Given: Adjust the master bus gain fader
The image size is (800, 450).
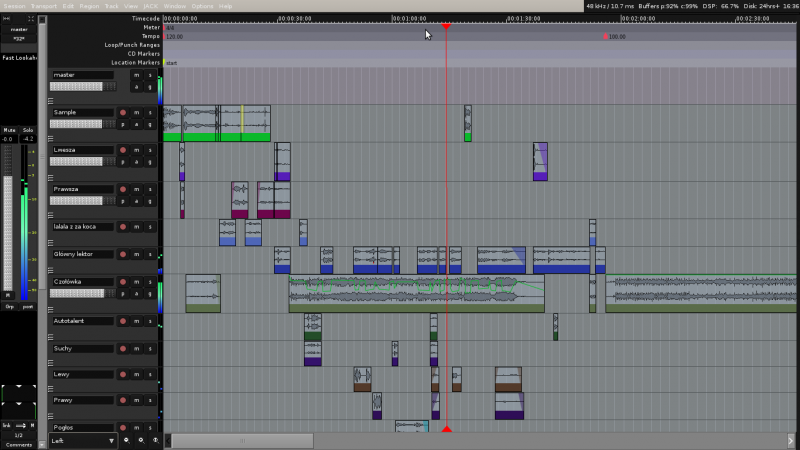Looking at the screenshot, I should [83, 87].
